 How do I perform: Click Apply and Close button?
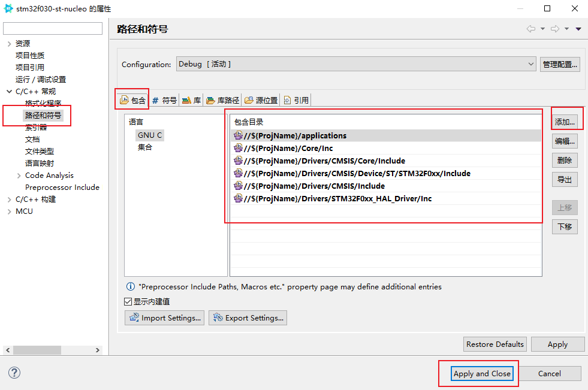482,373
